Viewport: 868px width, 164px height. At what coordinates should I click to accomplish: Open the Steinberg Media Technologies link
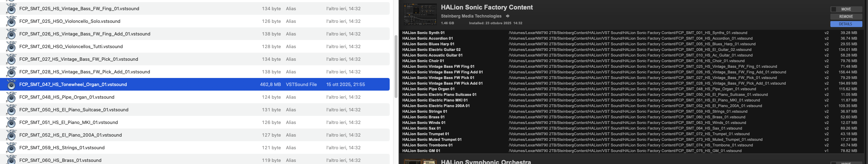click(x=471, y=16)
